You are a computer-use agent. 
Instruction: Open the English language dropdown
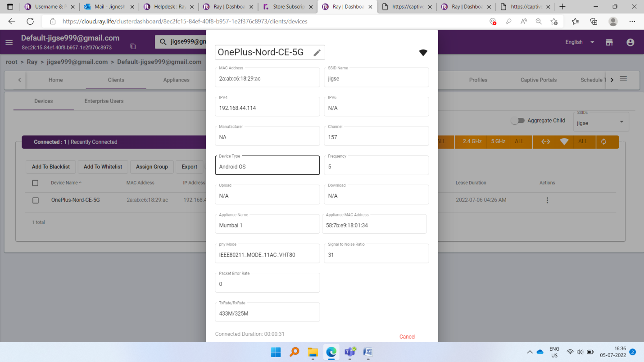pos(580,42)
